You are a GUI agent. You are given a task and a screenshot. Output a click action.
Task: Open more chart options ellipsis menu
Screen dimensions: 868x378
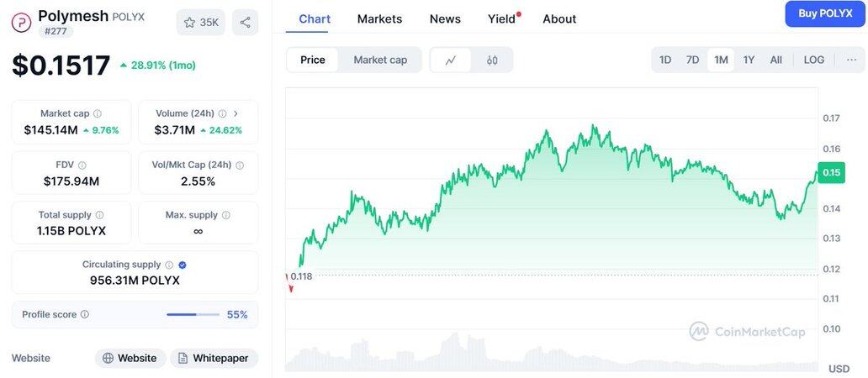(852, 60)
